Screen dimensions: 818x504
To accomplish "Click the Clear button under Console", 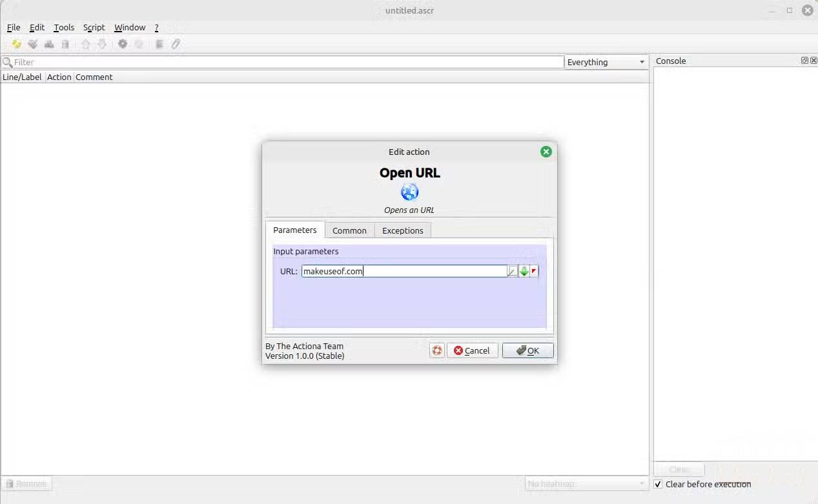I will coord(679,470).
